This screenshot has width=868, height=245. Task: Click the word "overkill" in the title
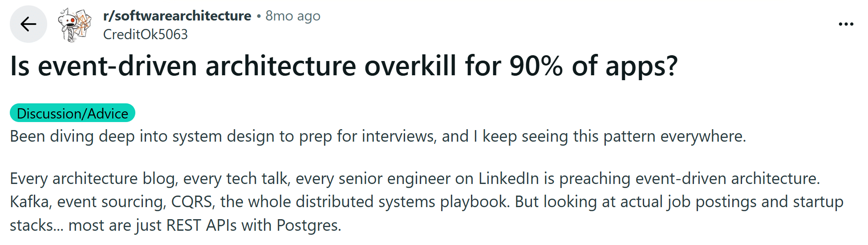coord(410,66)
